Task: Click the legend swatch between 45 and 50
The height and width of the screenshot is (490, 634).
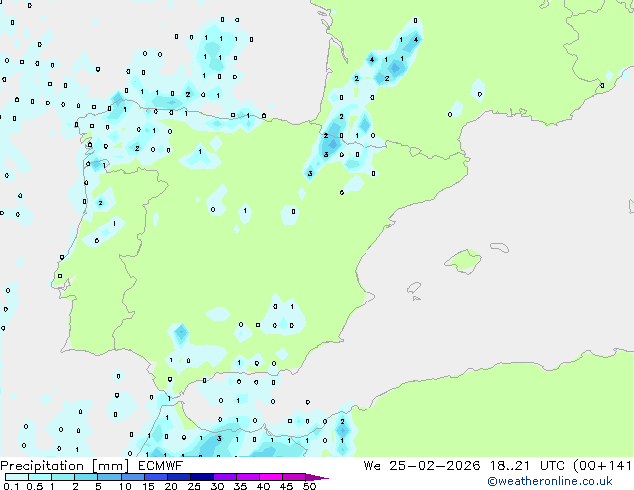Action: coord(294,477)
